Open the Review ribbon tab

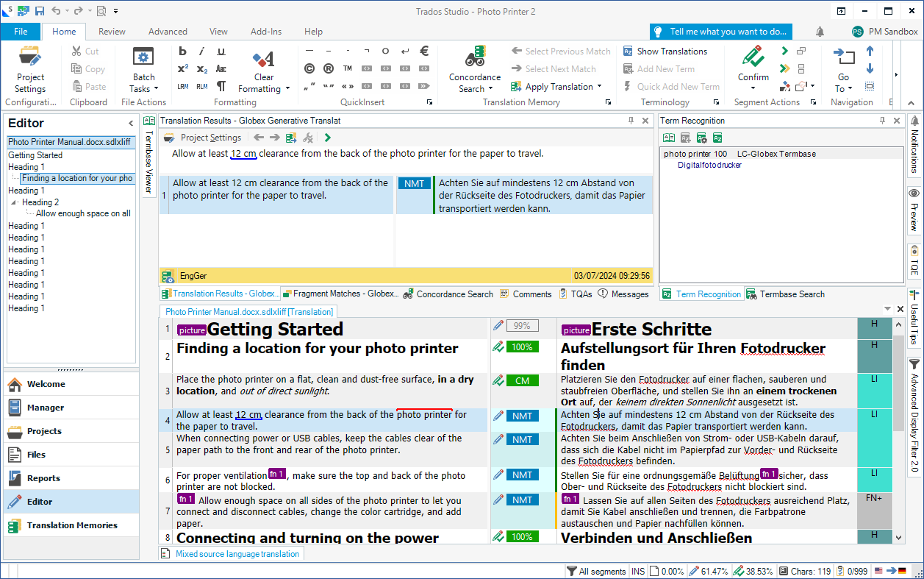(112, 32)
